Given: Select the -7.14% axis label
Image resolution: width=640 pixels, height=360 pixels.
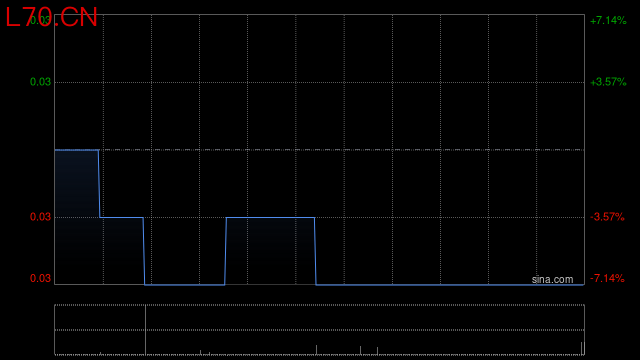Looking at the screenshot, I should [x=607, y=279].
